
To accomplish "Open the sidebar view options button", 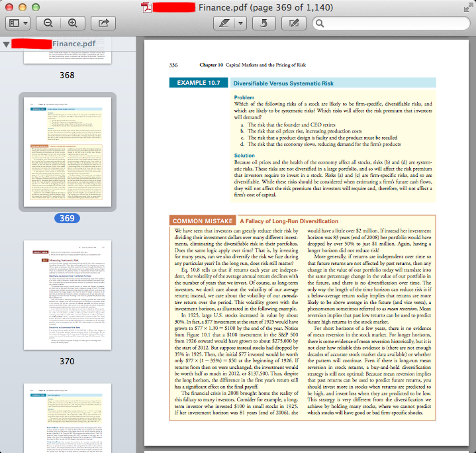I will [18, 23].
